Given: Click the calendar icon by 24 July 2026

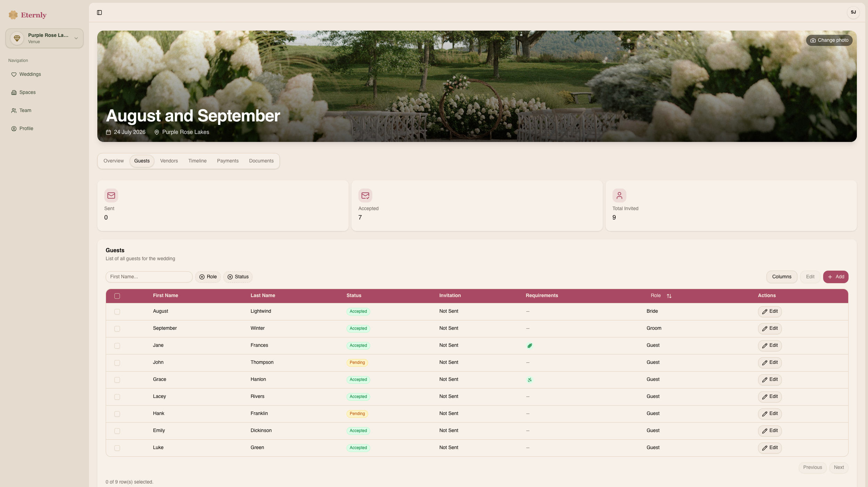Looking at the screenshot, I should pyautogui.click(x=108, y=132).
